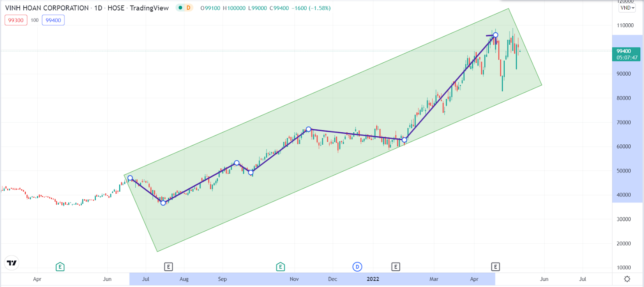Click the VINH HOAN CORPORATION symbol title
The height and width of the screenshot is (287, 644).
(x=47, y=8)
